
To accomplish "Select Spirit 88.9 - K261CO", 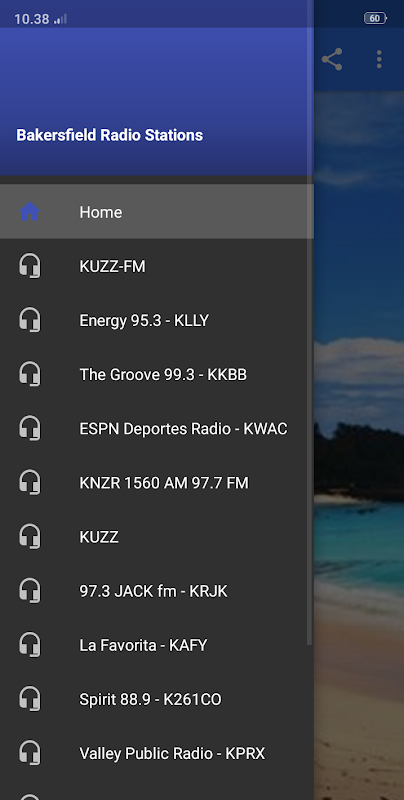I will [157, 698].
